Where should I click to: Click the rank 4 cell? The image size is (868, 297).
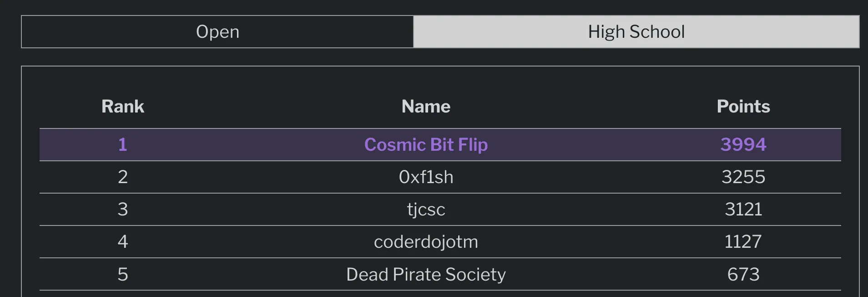tap(122, 242)
